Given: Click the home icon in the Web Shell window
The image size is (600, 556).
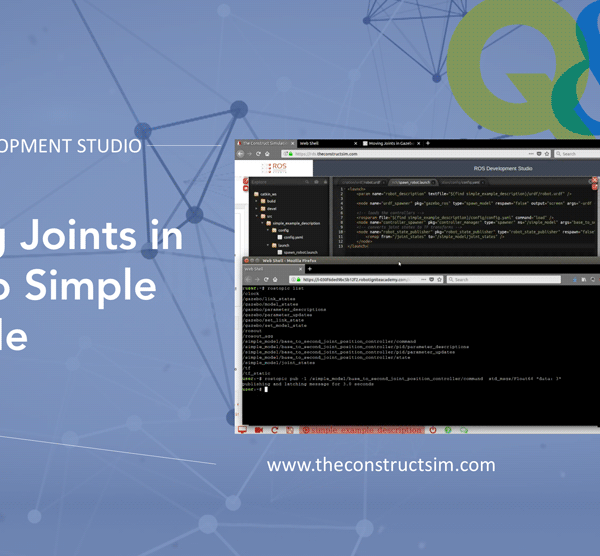Looking at the screenshot, I should pos(275,279).
